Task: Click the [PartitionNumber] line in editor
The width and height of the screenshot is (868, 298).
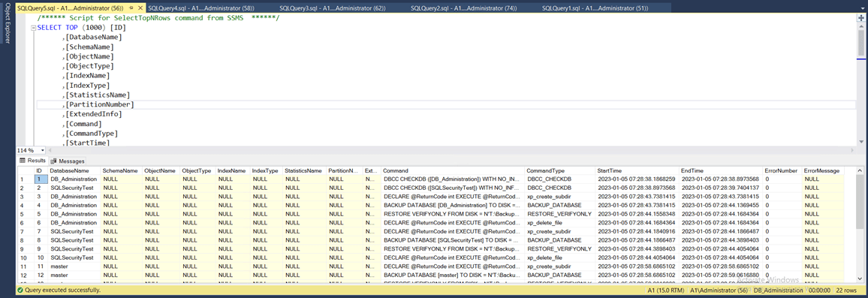Action: (x=100, y=104)
